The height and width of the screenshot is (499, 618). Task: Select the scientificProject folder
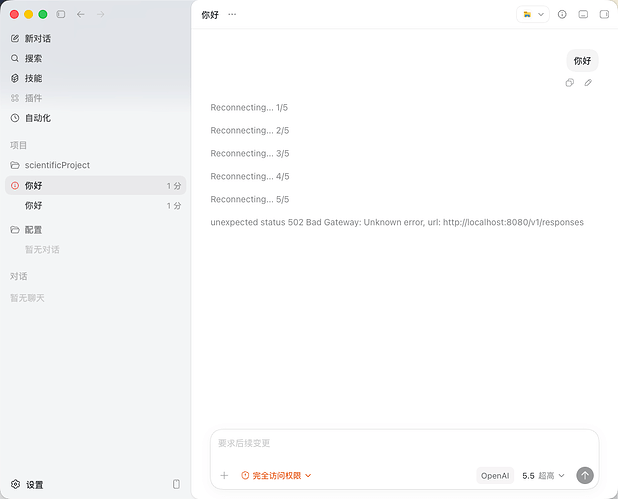click(95, 165)
